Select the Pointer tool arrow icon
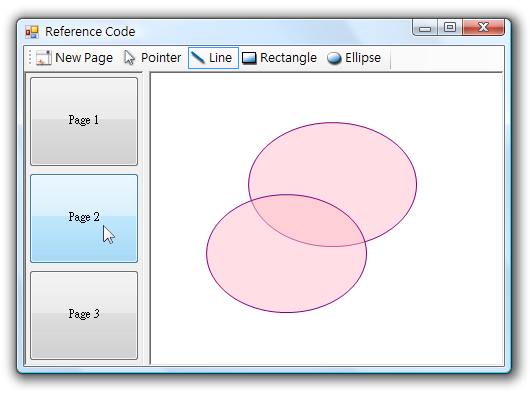Viewport: 530px width, 393px height. tap(129, 58)
